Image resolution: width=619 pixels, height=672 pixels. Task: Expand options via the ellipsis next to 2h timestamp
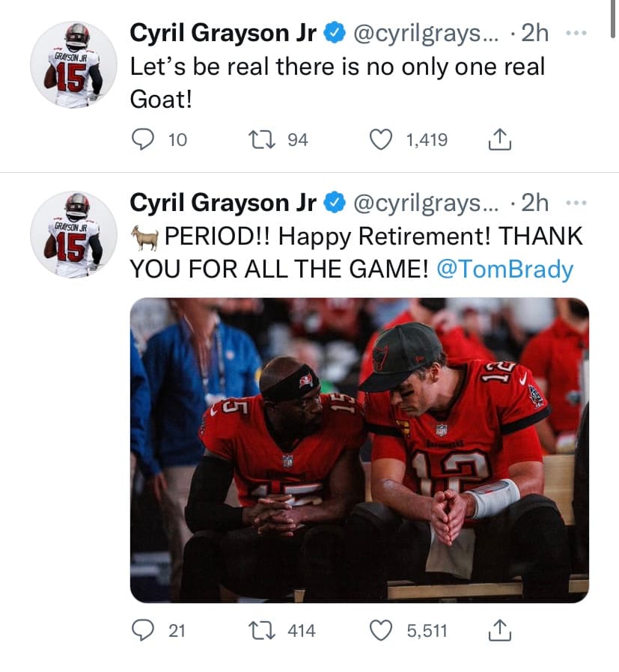pos(578,32)
